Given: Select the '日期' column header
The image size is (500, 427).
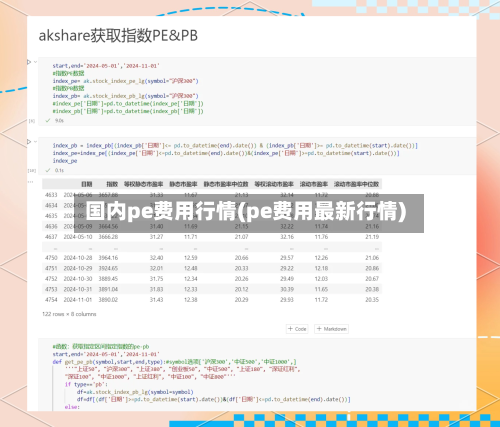Looking at the screenshot, I should tap(87, 184).
